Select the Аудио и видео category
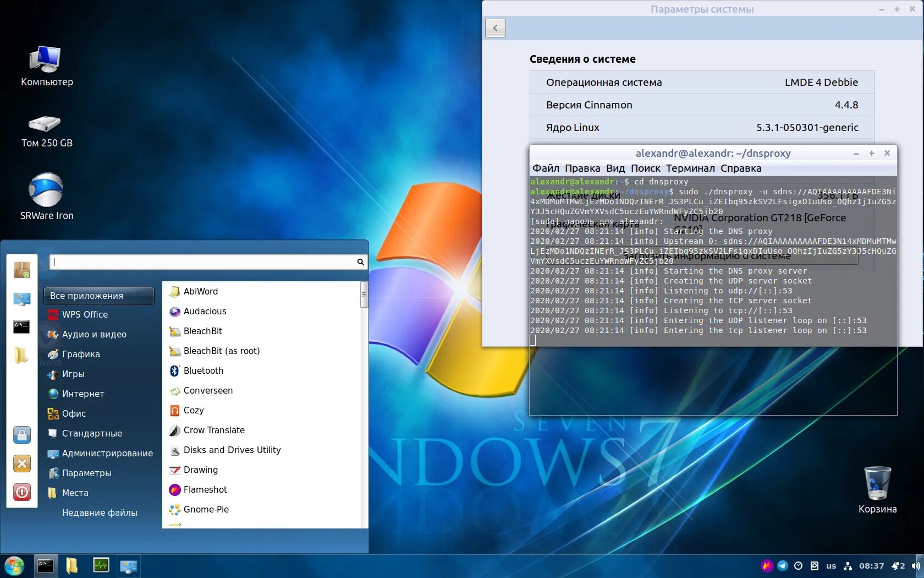924x578 pixels. [99, 334]
